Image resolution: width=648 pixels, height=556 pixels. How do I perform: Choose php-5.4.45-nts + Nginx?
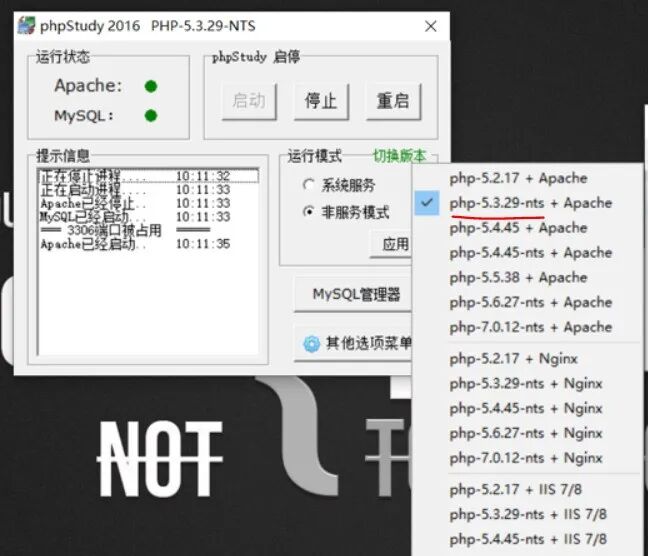(527, 408)
